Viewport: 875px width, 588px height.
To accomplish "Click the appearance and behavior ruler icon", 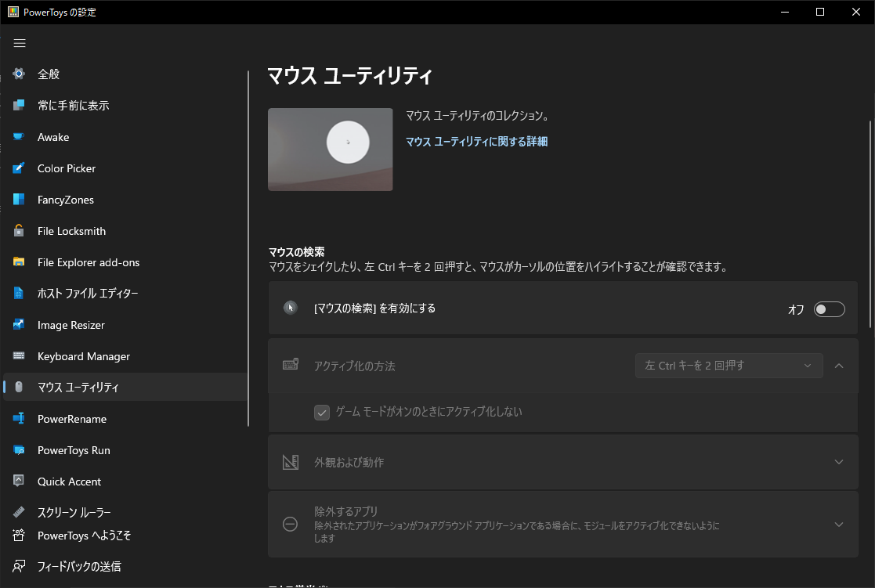I will click(290, 462).
